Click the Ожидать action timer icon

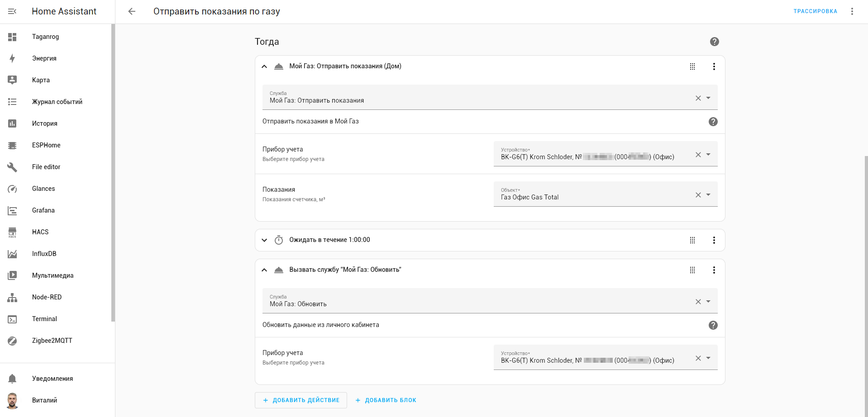pos(279,240)
